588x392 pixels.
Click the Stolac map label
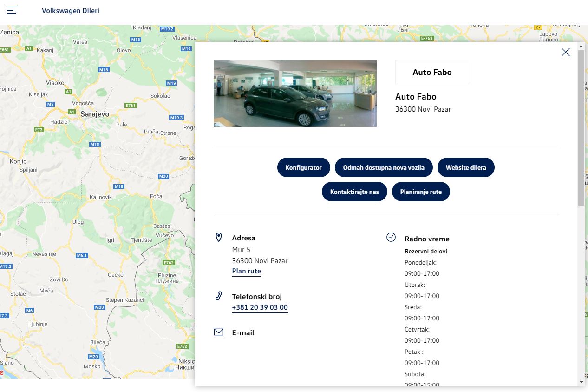(x=18, y=294)
